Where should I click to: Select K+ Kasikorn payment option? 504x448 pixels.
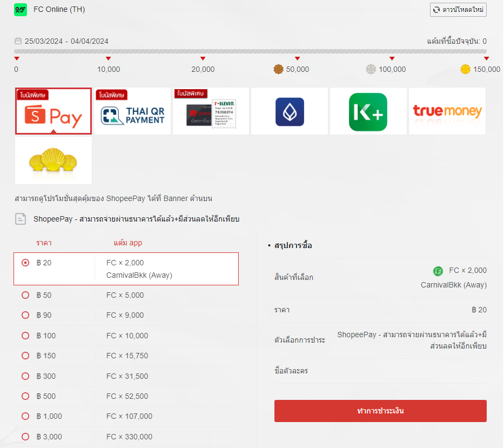click(x=368, y=111)
